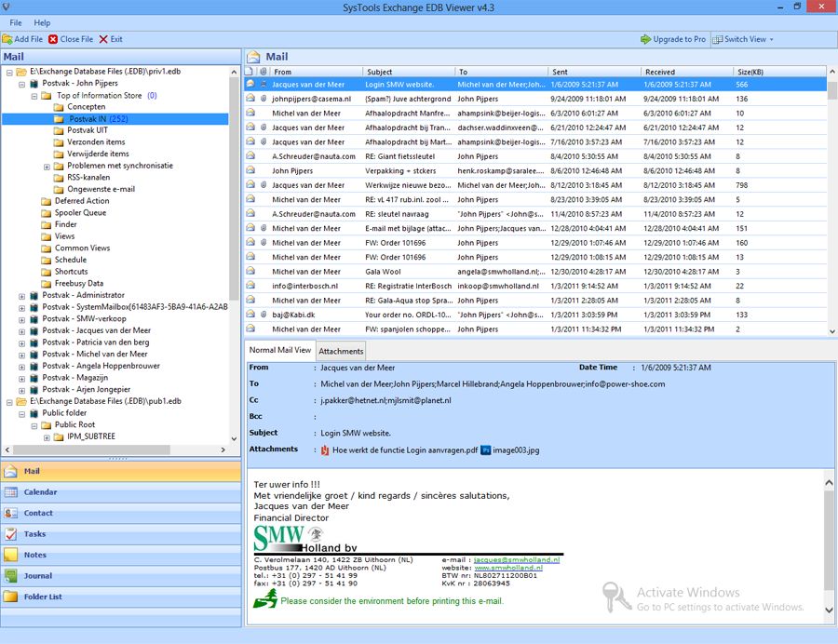Click the image003.jpg attachment icon
This screenshot has width=838, height=644.
click(x=486, y=450)
